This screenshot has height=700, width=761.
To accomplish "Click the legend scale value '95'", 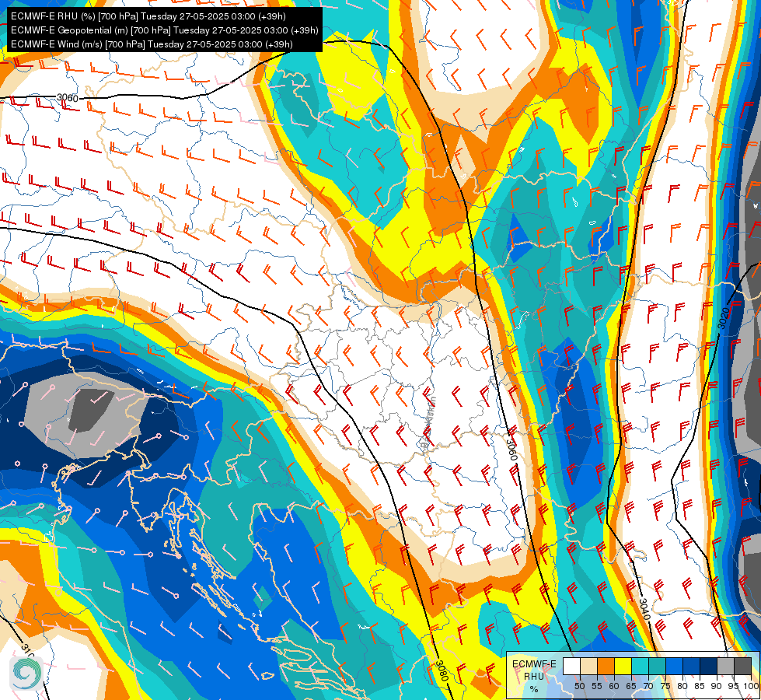I will pos(734,686).
